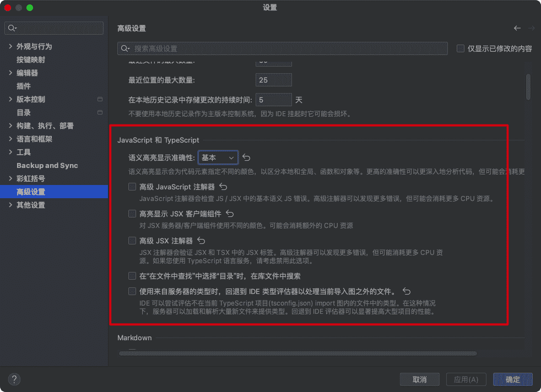Screen dimensions: 541x392
Task: Open the 插件 settings page
Action: click(x=24, y=86)
